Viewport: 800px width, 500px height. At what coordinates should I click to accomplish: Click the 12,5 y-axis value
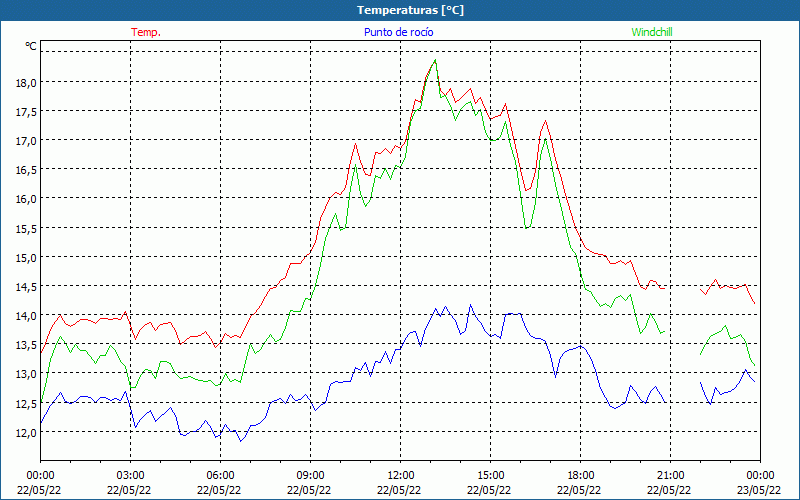click(26, 404)
